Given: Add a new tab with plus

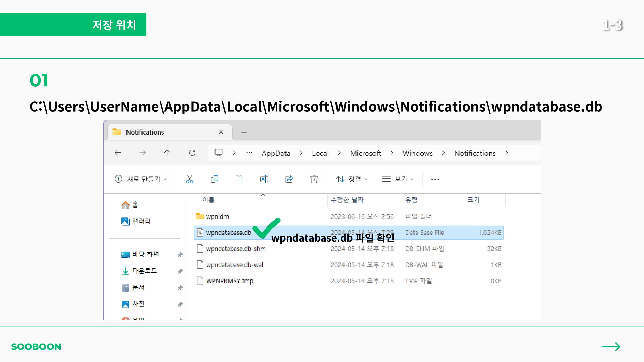Looking at the screenshot, I should tap(244, 132).
